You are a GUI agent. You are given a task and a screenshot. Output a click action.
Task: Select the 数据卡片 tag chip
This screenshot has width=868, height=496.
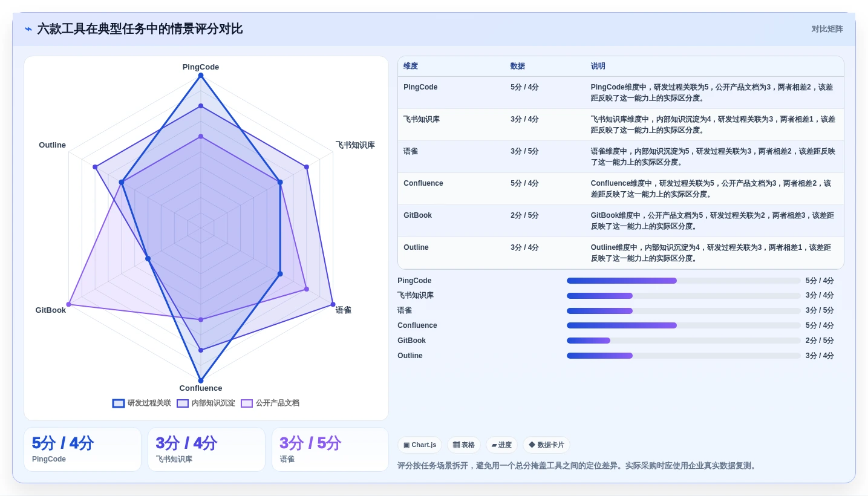(x=546, y=445)
